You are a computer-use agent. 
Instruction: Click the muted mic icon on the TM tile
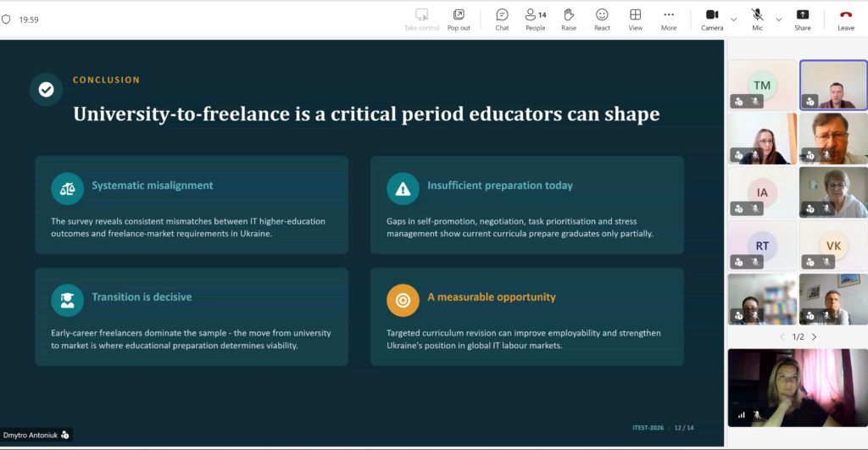coord(755,102)
